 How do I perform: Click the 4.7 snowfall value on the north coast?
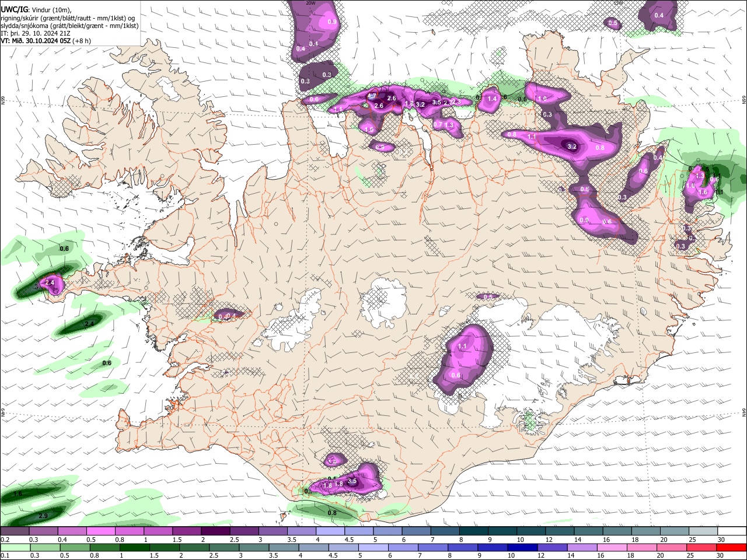372,96
